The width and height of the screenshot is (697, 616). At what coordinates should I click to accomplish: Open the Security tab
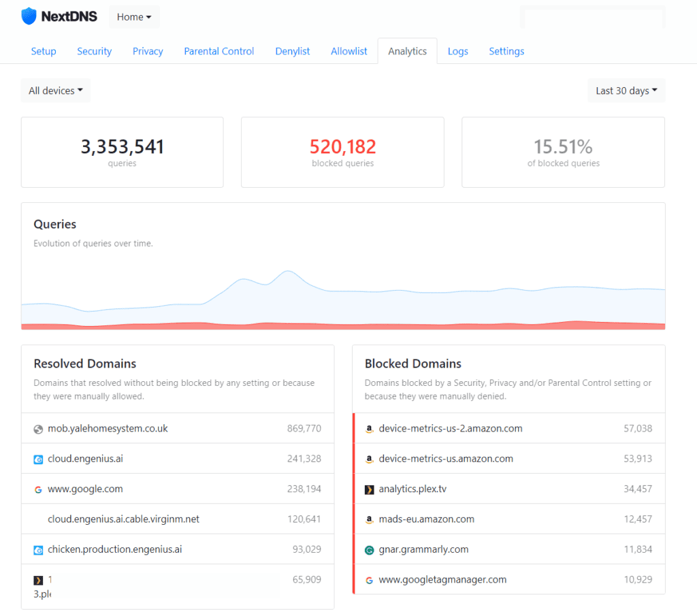tap(94, 51)
